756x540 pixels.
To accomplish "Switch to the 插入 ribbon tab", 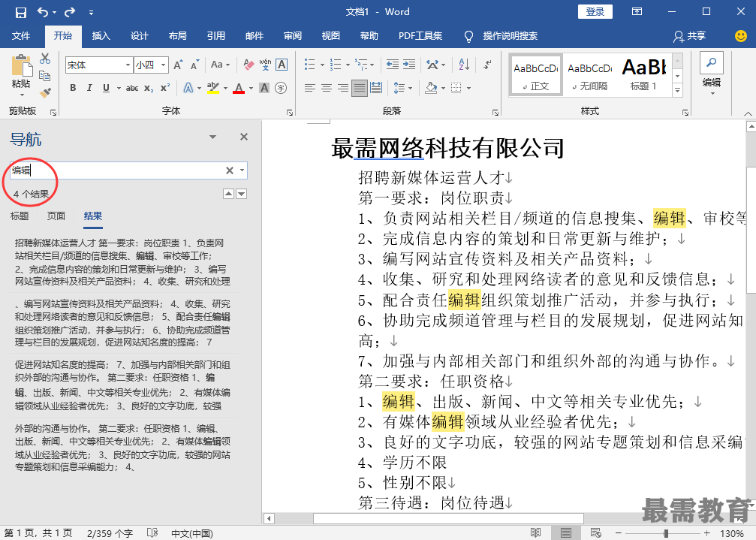I will 101,36.
